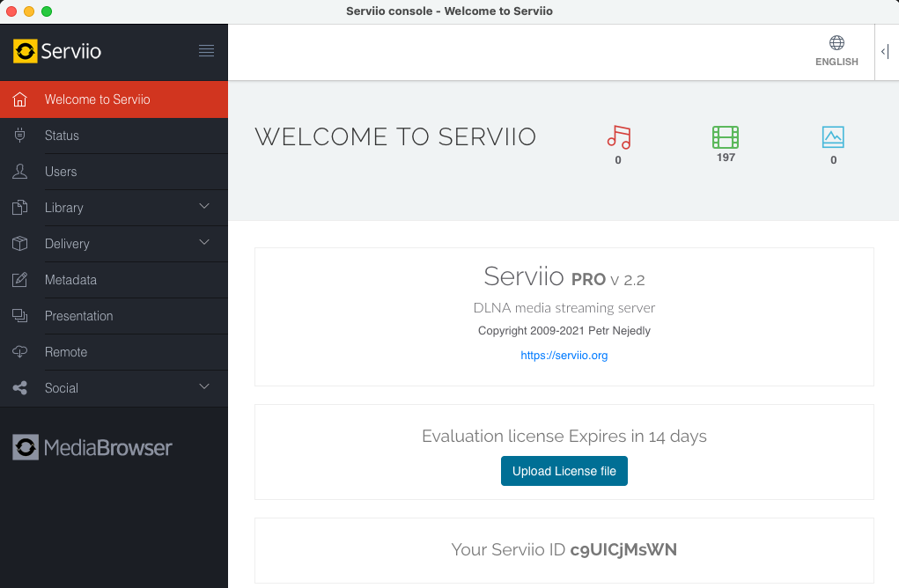Click the Serviio logo icon
Viewport: 899px width, 588px height.
(x=26, y=51)
